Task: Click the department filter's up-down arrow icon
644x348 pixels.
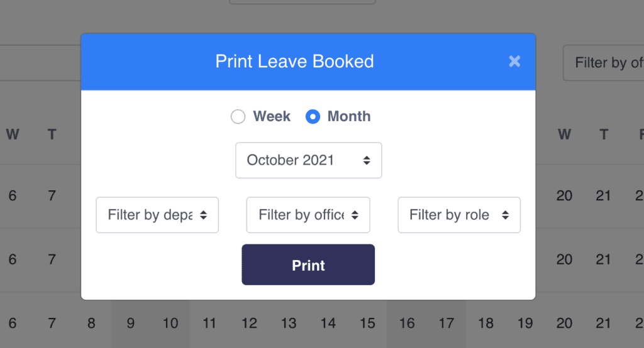Action: click(203, 215)
